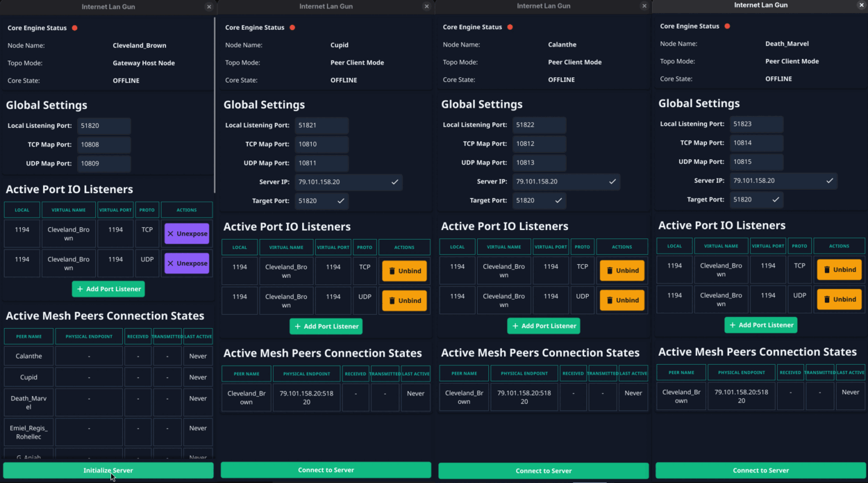Unbind the UDP listener in Death_Marvel window
The height and width of the screenshot is (483, 868).
click(x=839, y=300)
